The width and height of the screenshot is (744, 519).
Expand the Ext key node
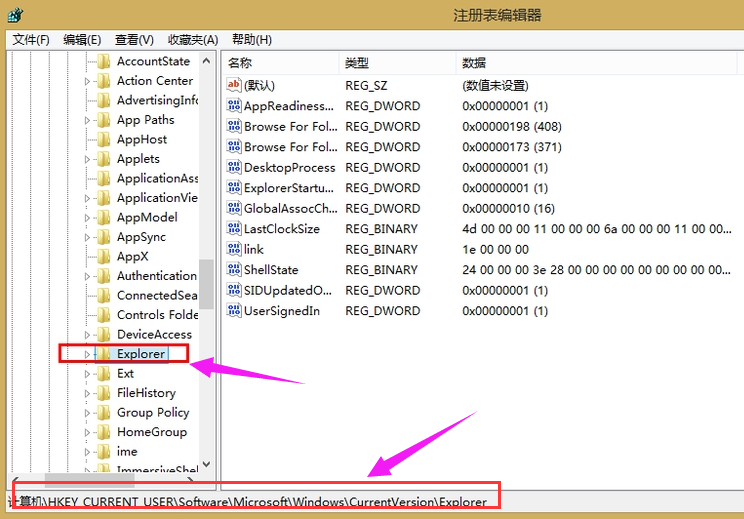[x=88, y=374]
